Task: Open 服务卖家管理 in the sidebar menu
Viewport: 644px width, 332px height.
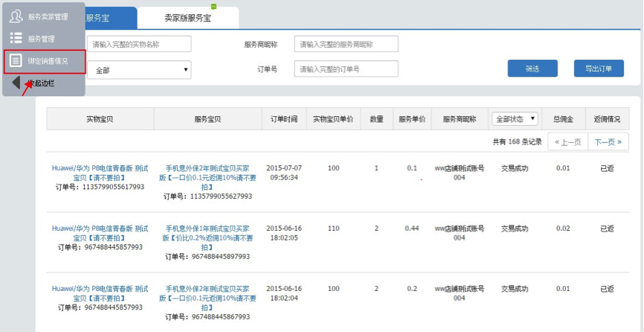Action: pyautogui.click(x=47, y=16)
